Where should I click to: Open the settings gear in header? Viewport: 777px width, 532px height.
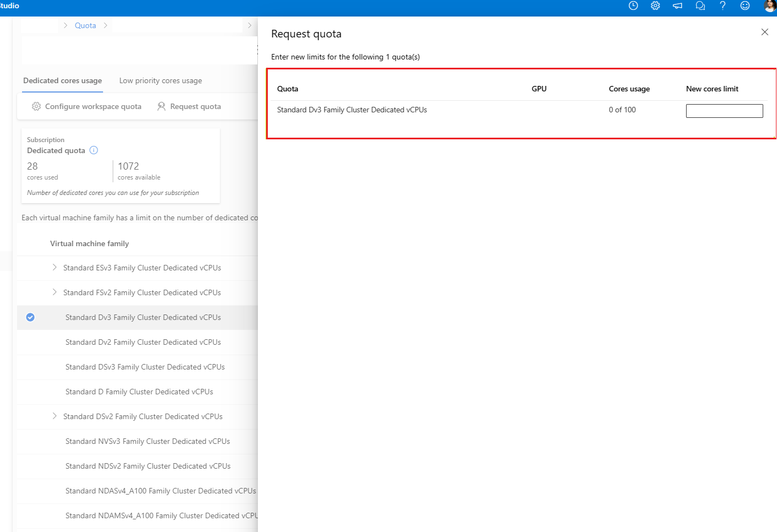coord(655,6)
